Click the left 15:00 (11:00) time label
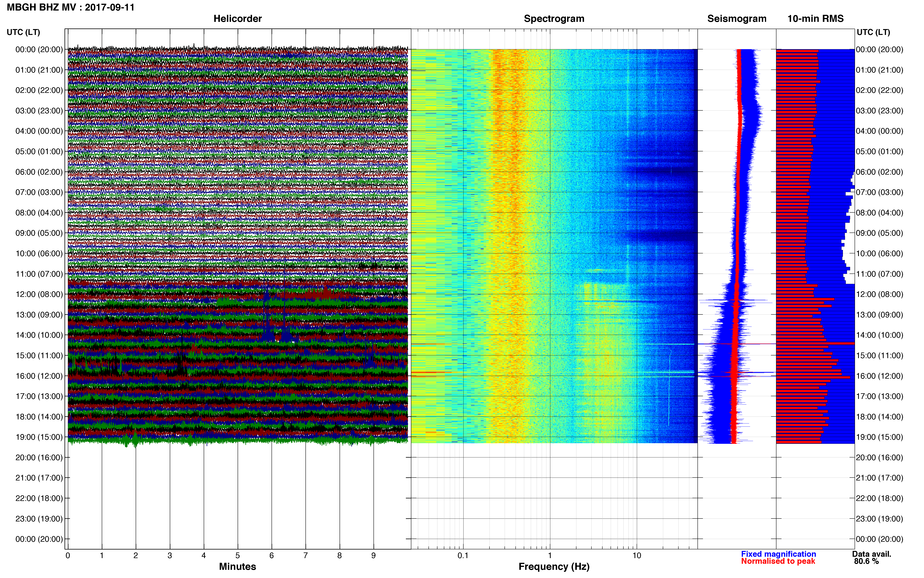Viewport: 924px width, 578px height. point(39,355)
